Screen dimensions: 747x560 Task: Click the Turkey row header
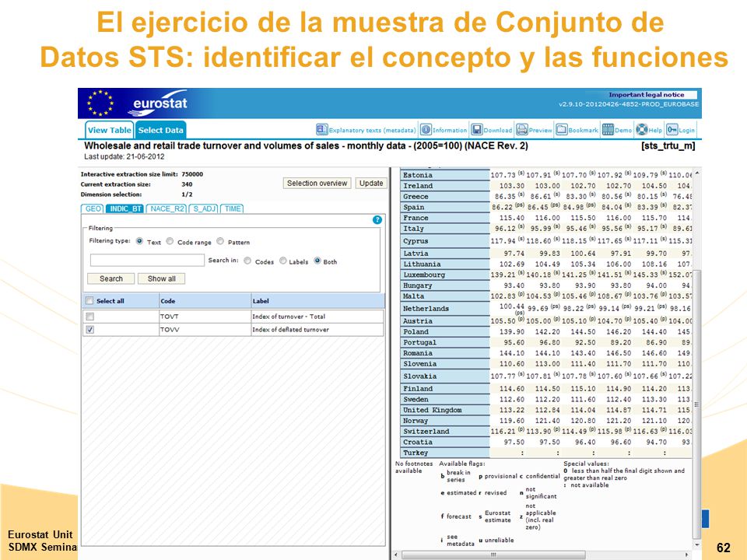pyautogui.click(x=445, y=453)
